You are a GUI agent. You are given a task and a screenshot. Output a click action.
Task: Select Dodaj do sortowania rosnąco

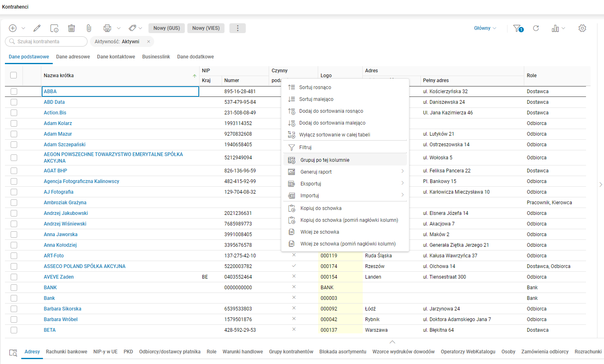pos(345,111)
